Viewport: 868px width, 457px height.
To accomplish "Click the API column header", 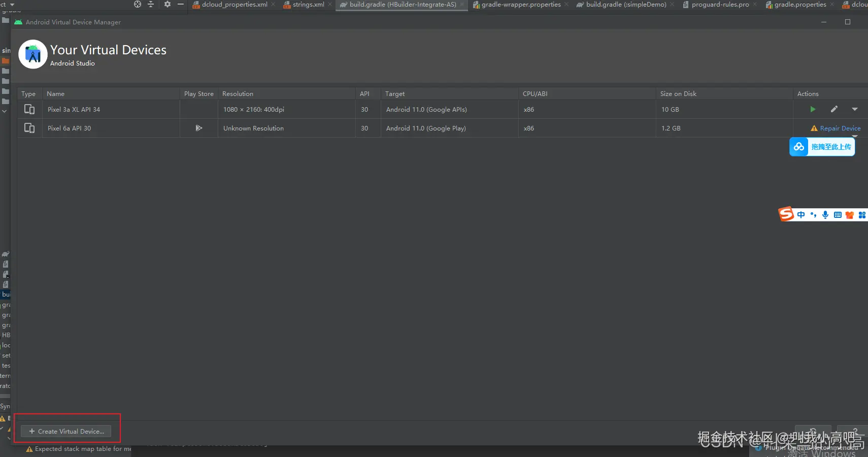I will point(368,94).
